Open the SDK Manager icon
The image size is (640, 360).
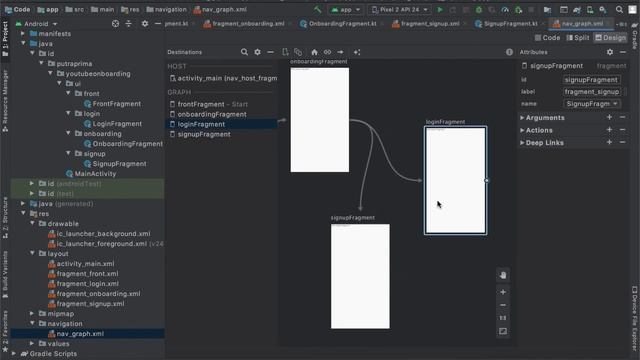click(x=603, y=9)
